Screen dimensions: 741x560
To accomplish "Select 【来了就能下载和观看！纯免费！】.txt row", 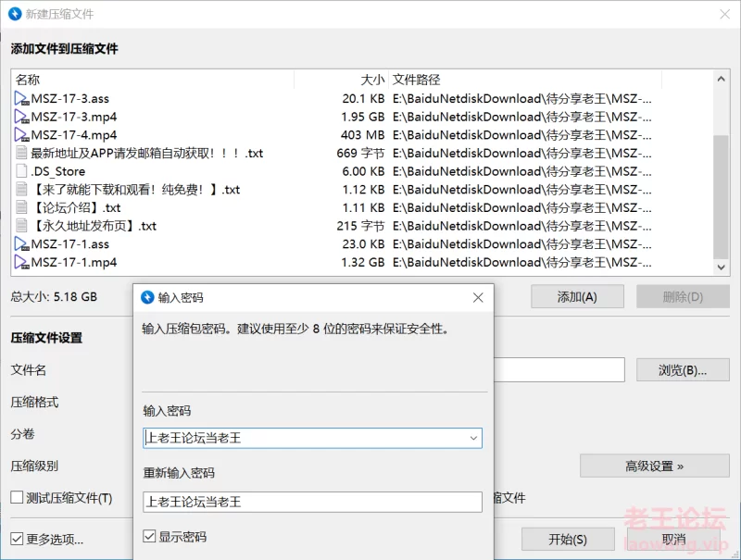I will [135, 190].
